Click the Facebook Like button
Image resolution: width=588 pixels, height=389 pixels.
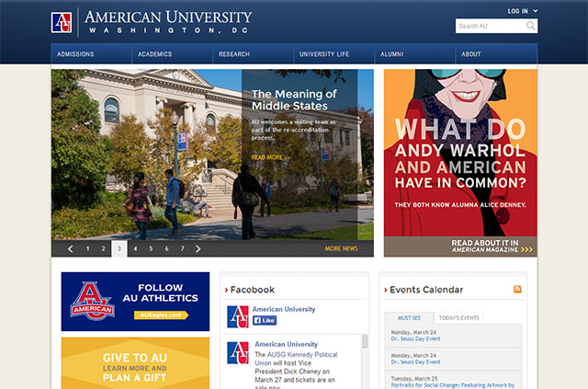[265, 320]
